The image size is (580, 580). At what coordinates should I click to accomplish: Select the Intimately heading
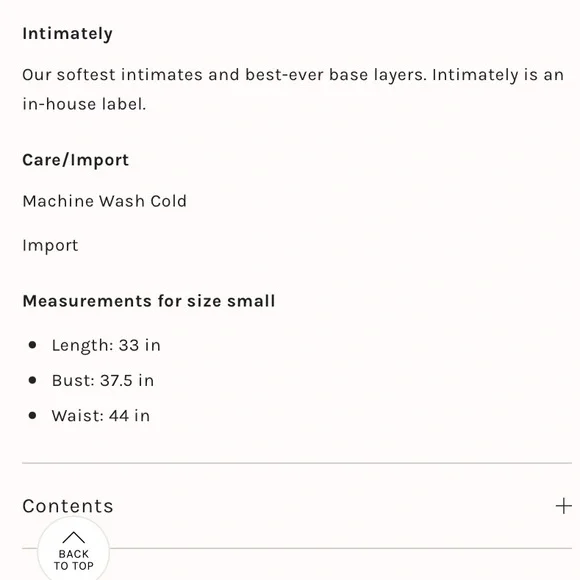click(x=67, y=34)
